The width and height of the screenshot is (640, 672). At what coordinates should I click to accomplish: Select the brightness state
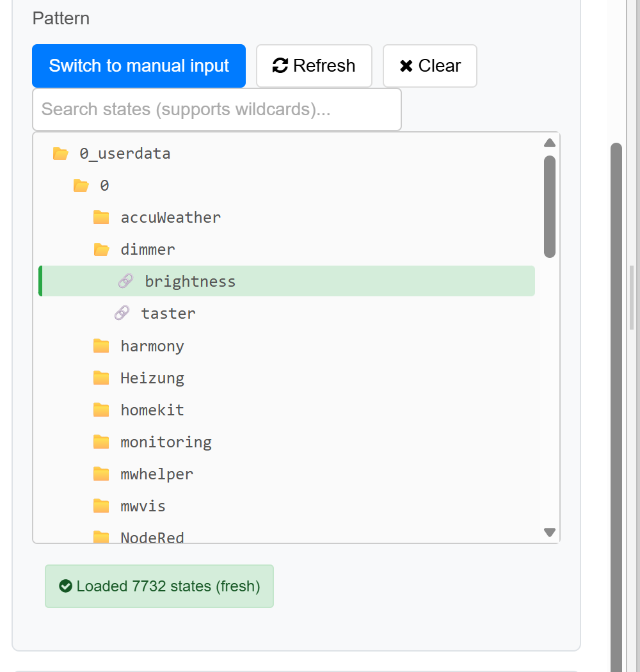[x=190, y=282]
